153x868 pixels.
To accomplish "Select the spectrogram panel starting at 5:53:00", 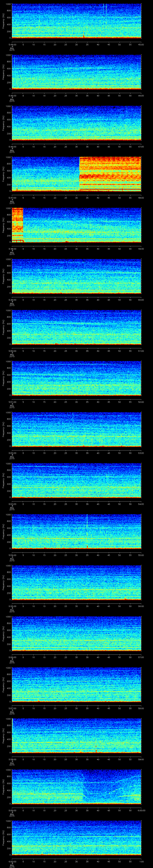I will [77, 481].
